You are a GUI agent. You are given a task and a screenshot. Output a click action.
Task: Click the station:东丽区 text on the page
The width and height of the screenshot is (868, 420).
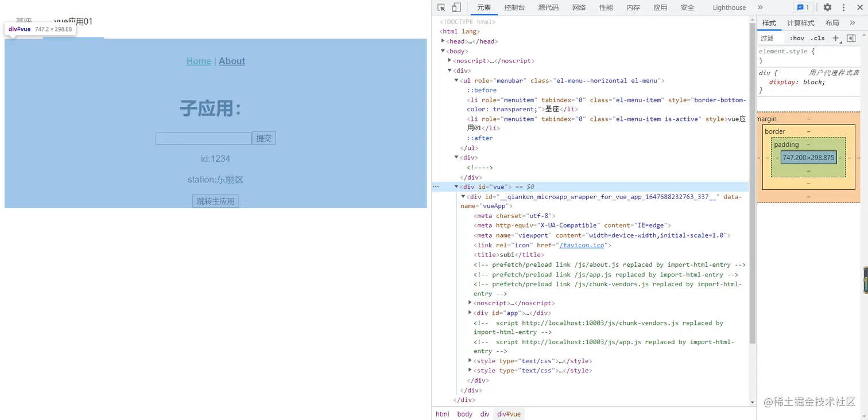[216, 180]
